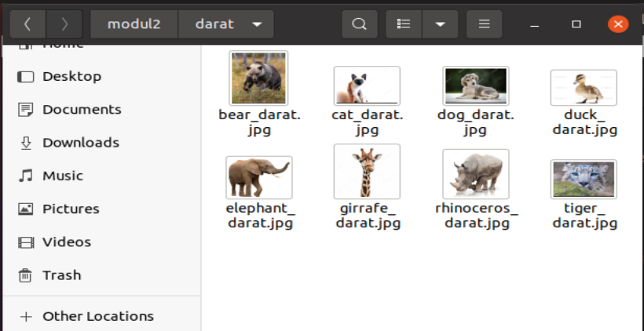Viewport: 644px width, 331px height.
Task: Open the hamburger main menu
Action: coord(485,24)
